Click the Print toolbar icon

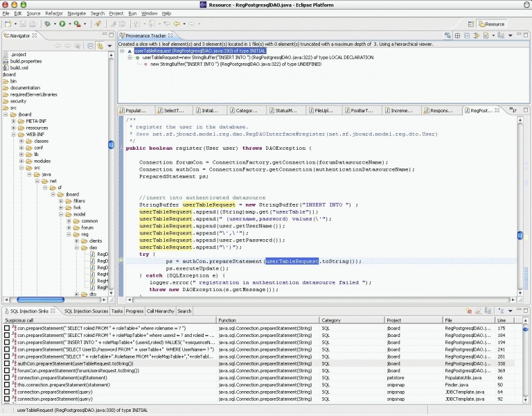tap(33, 24)
